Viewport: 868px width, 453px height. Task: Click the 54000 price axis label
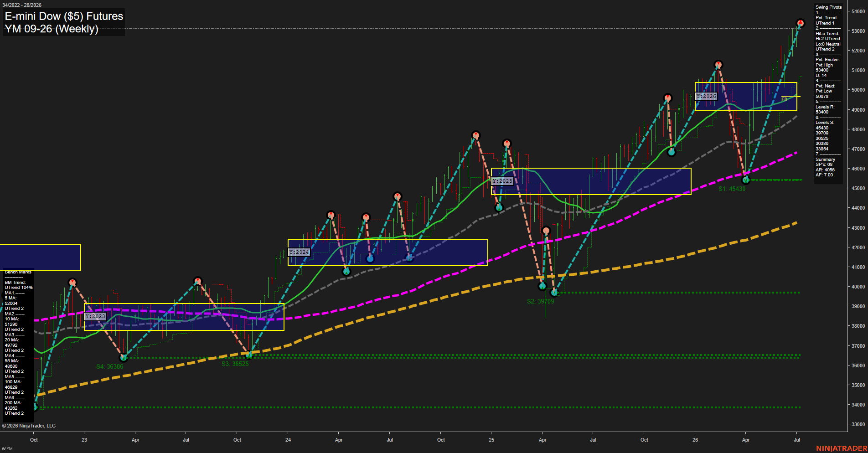[x=858, y=11]
